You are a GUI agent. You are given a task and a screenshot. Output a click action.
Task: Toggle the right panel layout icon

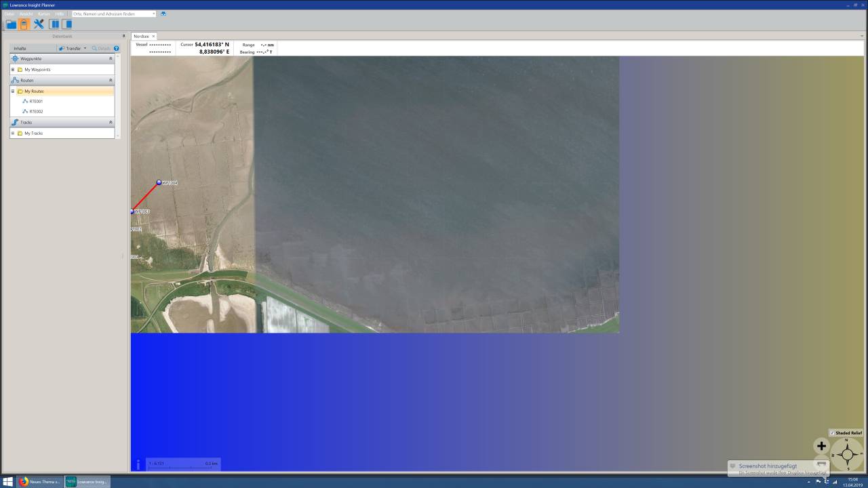click(67, 24)
